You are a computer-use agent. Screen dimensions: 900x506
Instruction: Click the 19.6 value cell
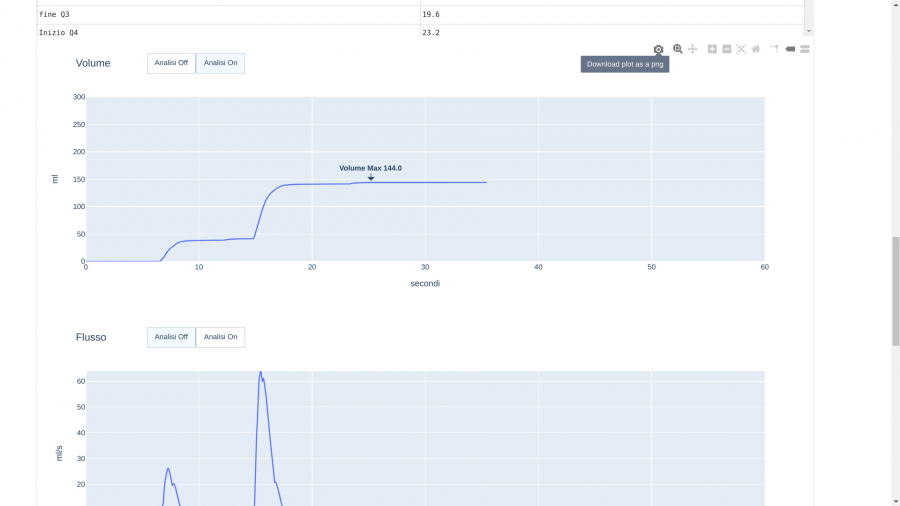tap(612, 15)
